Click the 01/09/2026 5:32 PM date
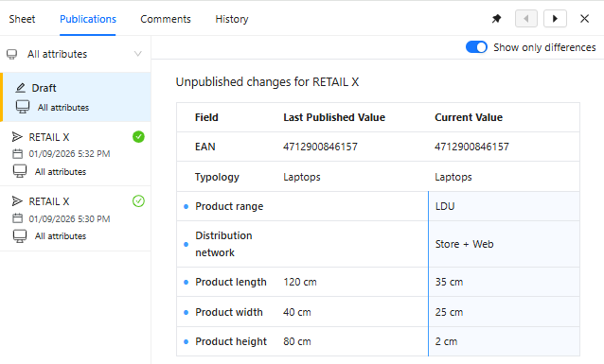The width and height of the screenshot is (604, 364). click(69, 154)
